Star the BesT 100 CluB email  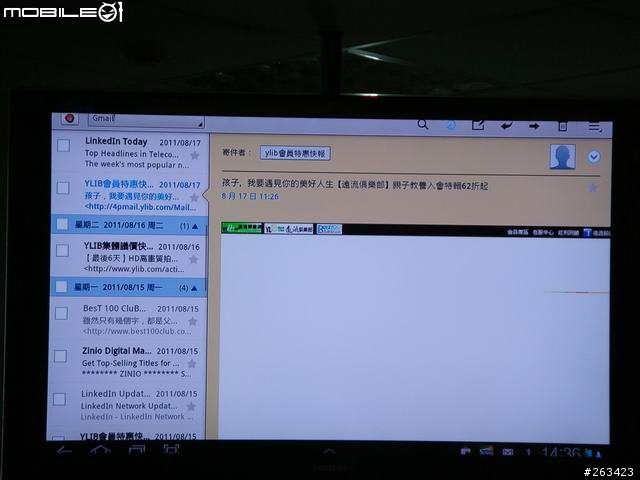click(x=193, y=322)
